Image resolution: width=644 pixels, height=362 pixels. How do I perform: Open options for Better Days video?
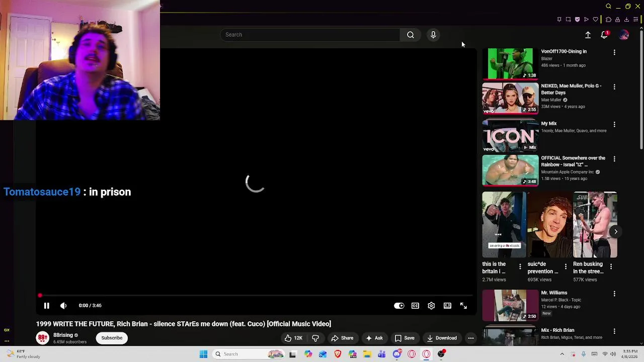click(614, 86)
